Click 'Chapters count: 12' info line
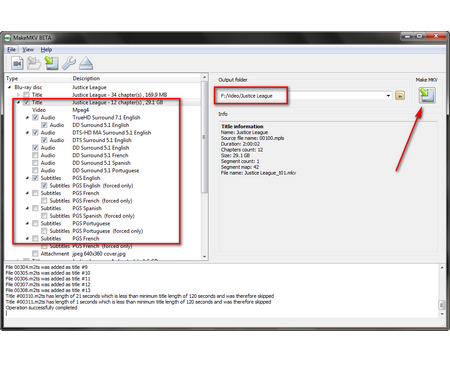This screenshot has height=372, width=450. pos(242,150)
